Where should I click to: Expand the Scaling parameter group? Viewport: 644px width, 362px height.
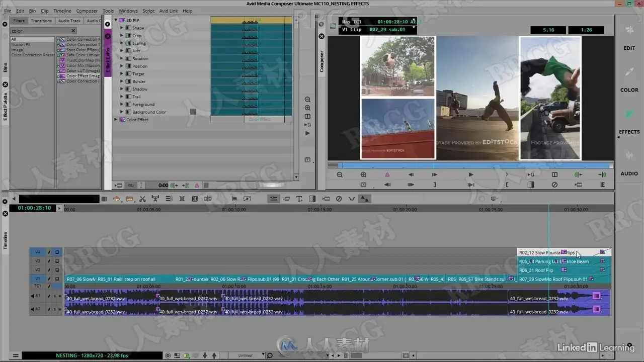(122, 43)
